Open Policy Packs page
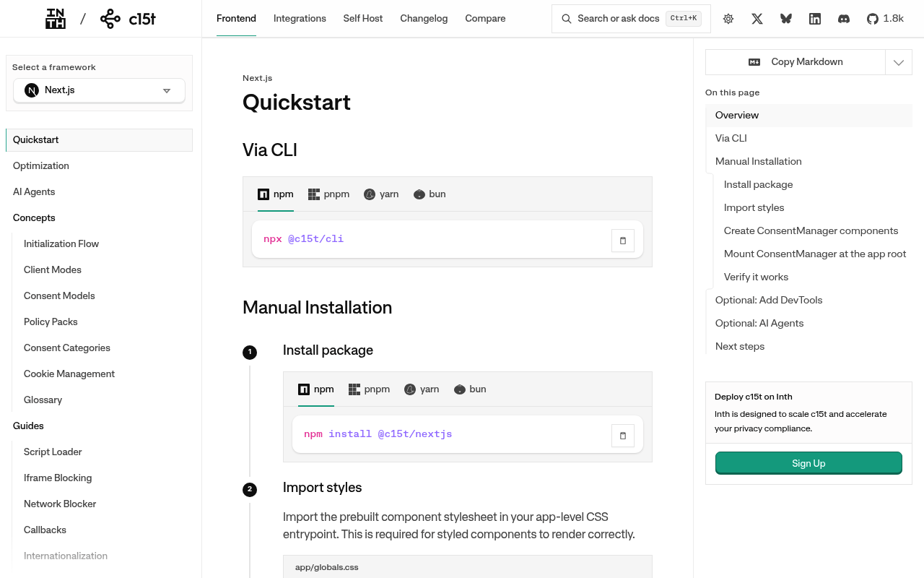This screenshot has width=924, height=578. click(x=51, y=322)
